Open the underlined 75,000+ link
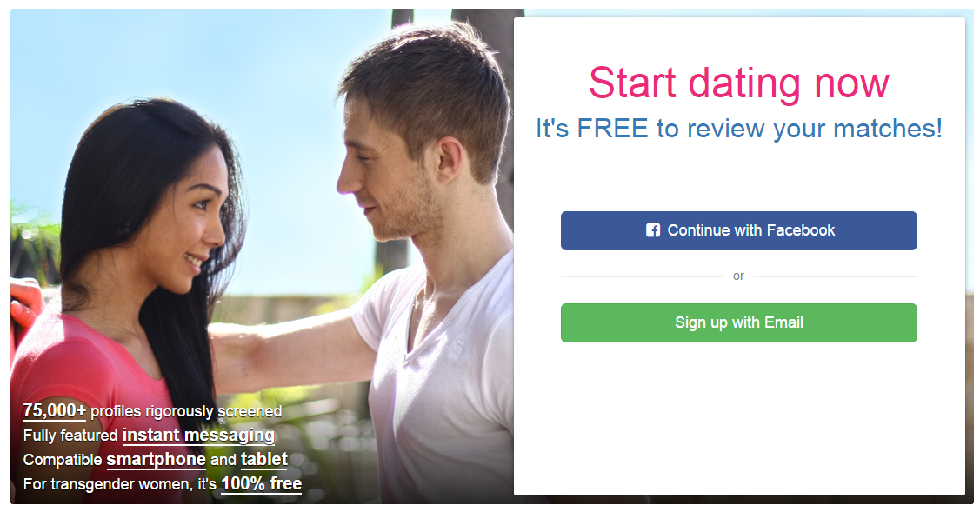The height and width of the screenshot is (512, 980). tap(55, 410)
